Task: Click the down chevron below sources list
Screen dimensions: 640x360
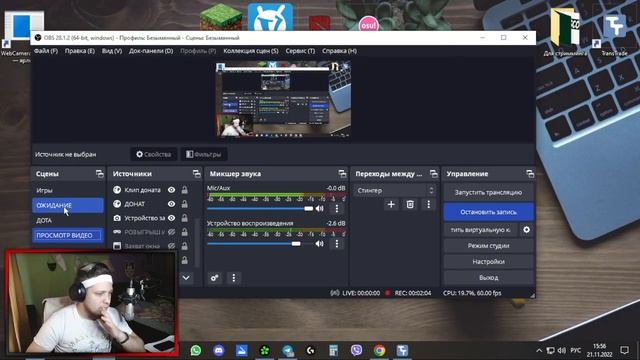Action: pyautogui.click(x=186, y=278)
